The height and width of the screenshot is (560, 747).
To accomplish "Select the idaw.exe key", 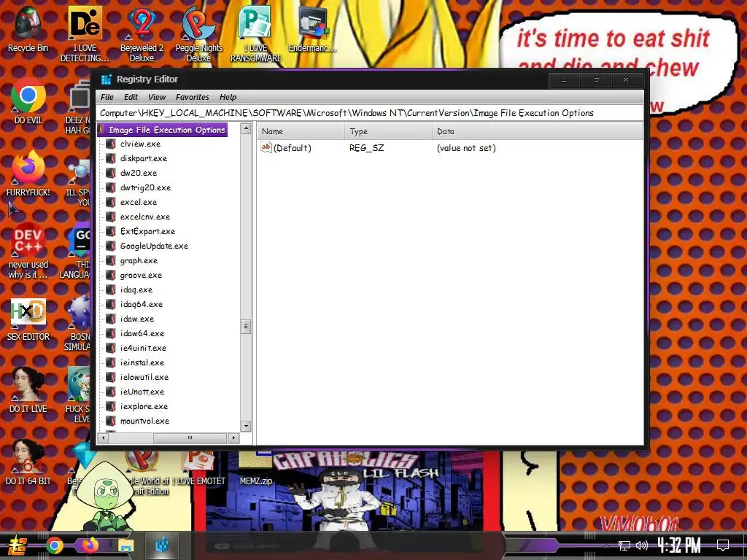I will tap(136, 319).
